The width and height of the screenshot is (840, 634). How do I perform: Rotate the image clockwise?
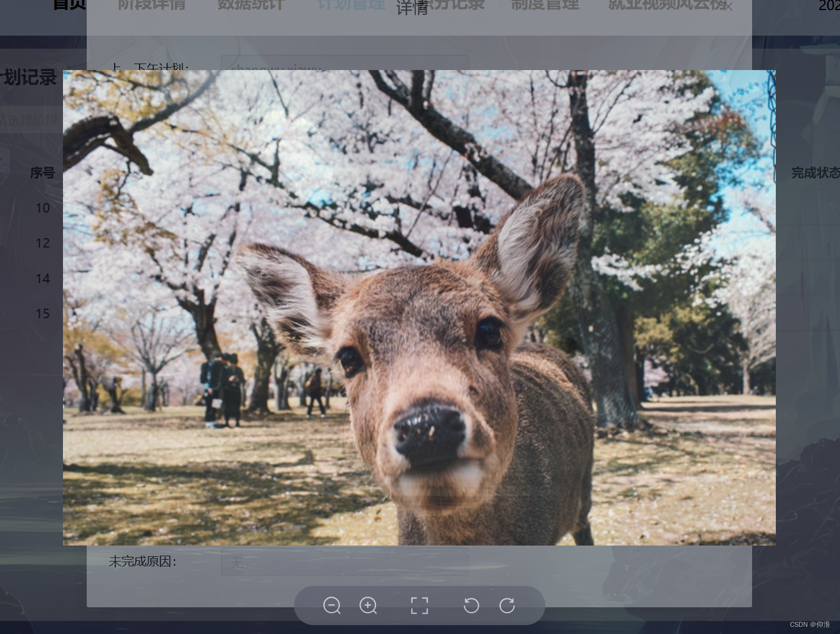pos(507,606)
